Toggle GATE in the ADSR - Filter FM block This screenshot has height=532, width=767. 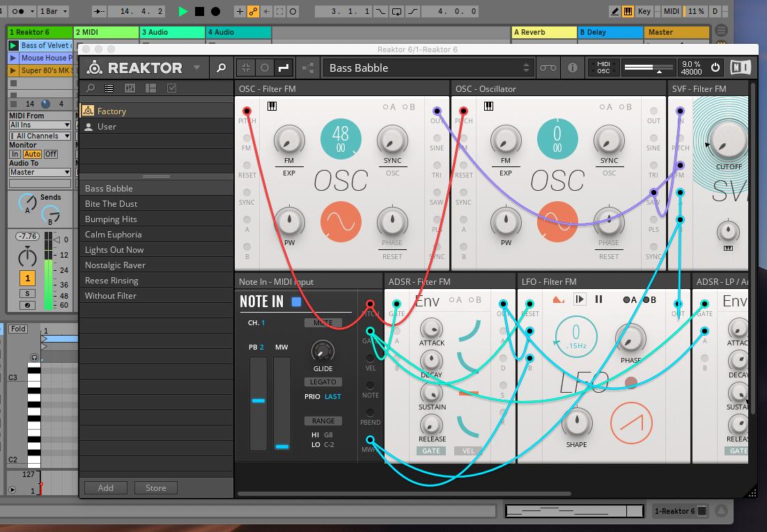431,451
